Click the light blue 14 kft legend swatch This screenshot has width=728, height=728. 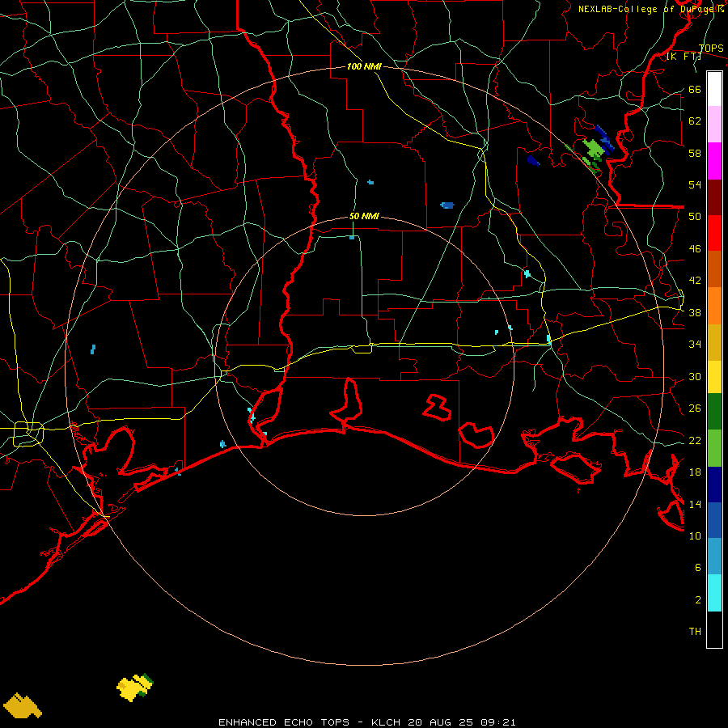click(x=714, y=557)
